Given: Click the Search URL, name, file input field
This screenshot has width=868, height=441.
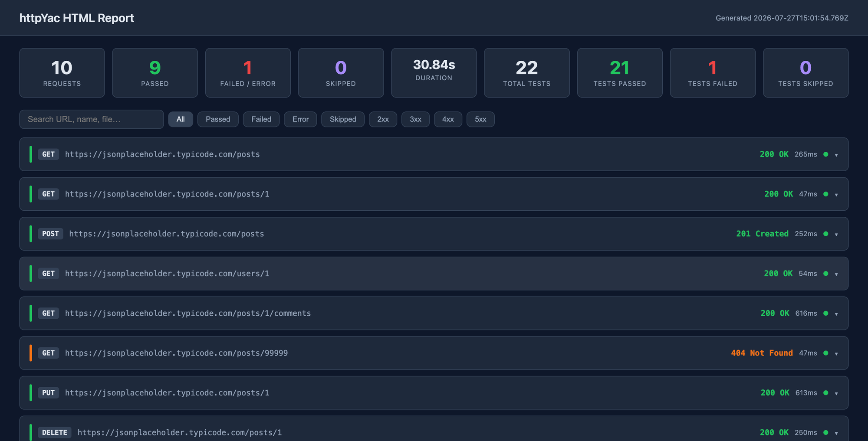Looking at the screenshot, I should tap(92, 119).
